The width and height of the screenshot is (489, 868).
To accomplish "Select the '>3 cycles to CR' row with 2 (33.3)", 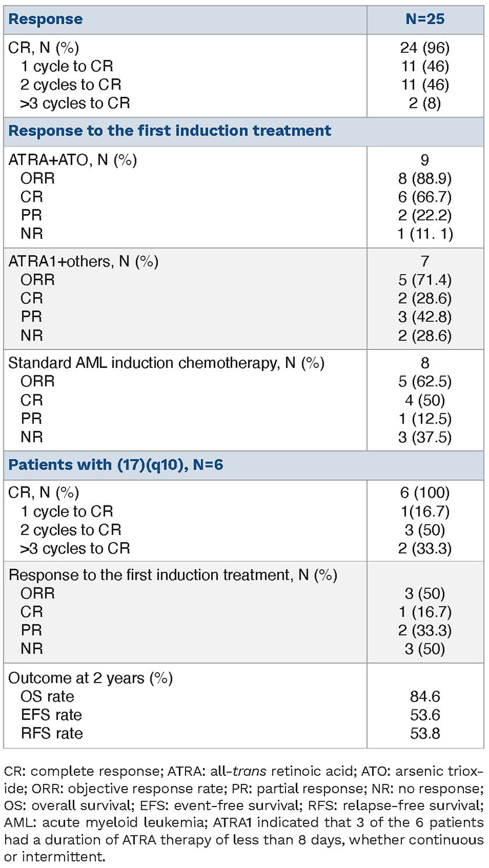I will (x=75, y=548).
